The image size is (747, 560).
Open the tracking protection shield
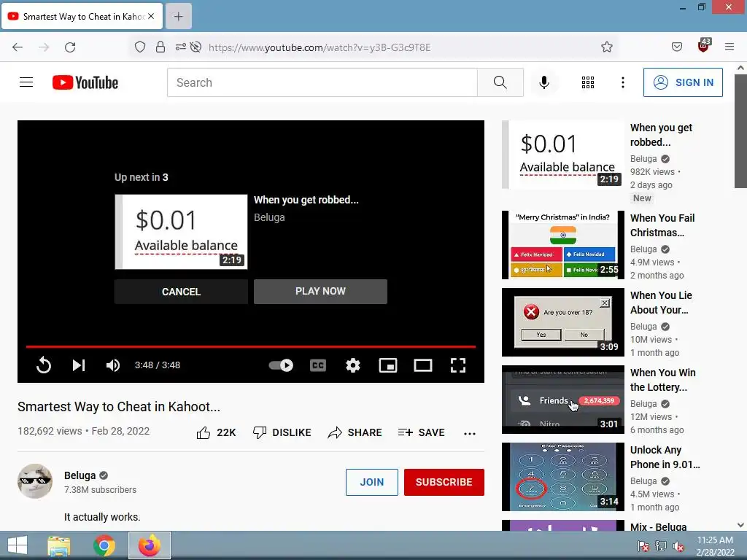[x=140, y=47]
